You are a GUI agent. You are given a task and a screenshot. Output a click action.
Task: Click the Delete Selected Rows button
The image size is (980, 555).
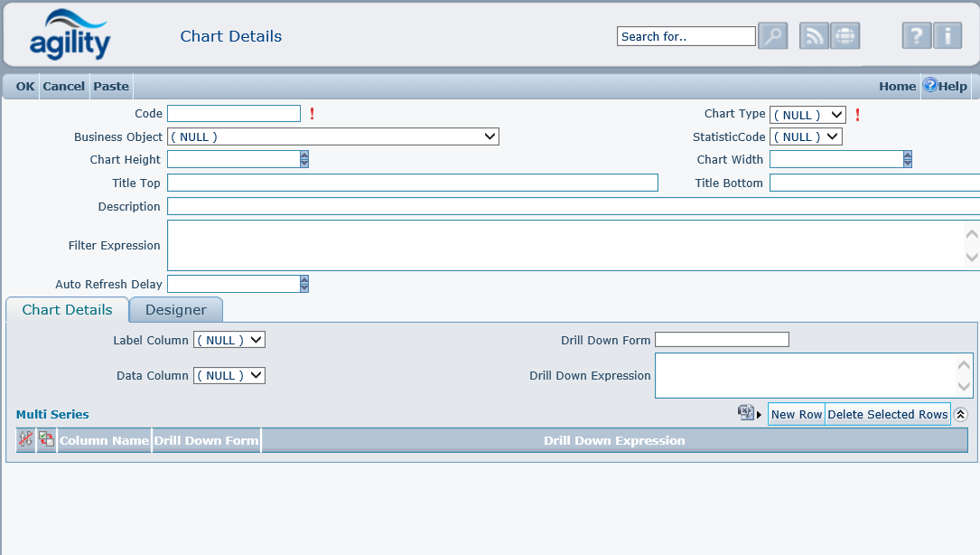(x=887, y=414)
